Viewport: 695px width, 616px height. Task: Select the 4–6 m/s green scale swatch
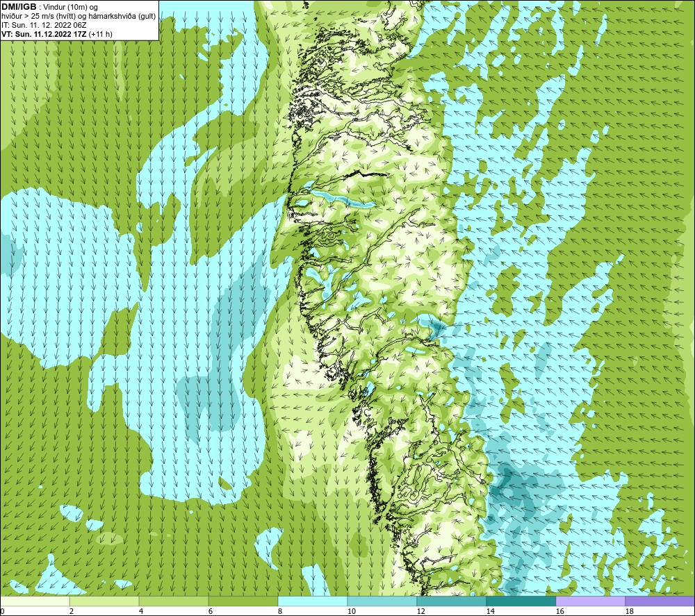tap(174, 601)
